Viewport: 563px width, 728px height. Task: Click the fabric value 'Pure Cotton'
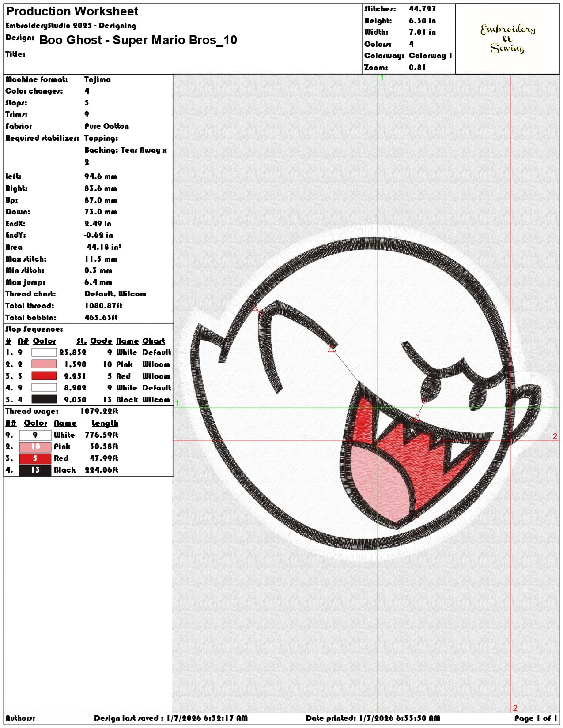tap(107, 126)
